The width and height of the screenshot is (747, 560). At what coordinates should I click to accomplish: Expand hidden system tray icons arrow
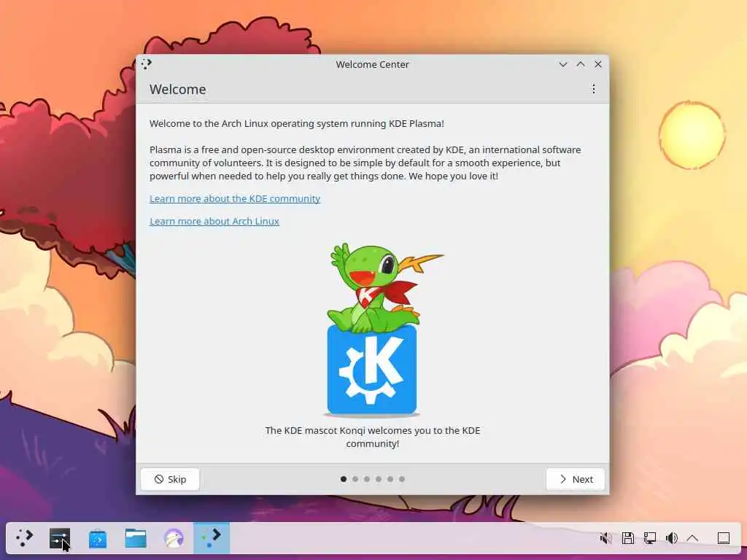693,538
